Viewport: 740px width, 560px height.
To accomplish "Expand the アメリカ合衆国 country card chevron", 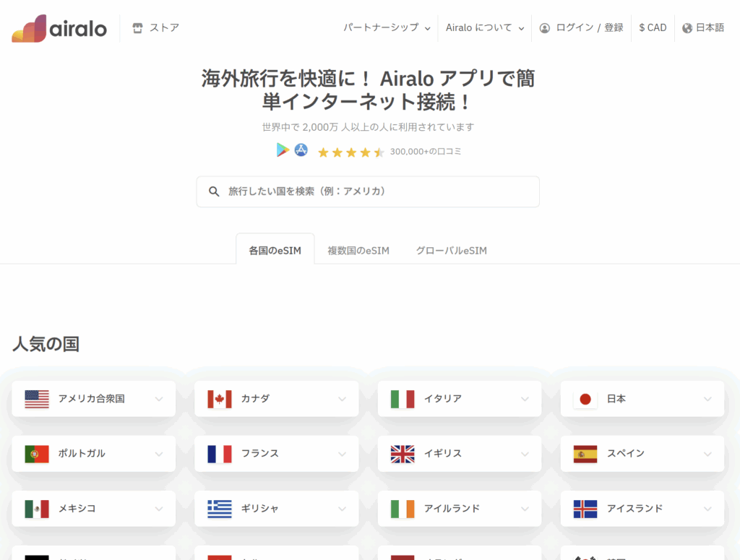I will 159,399.
